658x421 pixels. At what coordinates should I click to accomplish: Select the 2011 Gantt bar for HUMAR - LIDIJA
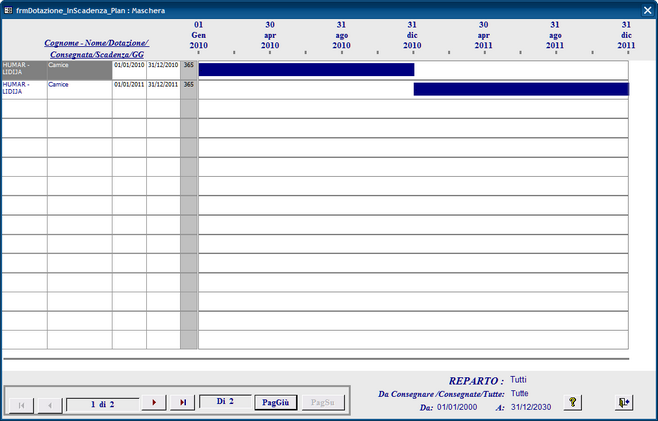pos(521,89)
